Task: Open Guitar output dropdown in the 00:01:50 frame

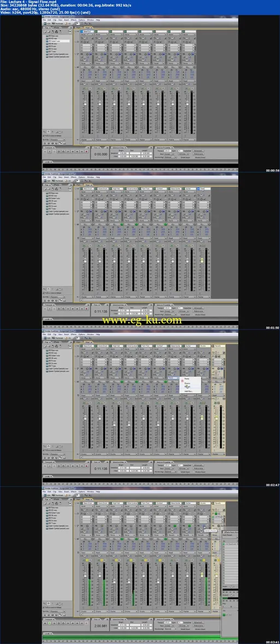Action: click(x=189, y=296)
